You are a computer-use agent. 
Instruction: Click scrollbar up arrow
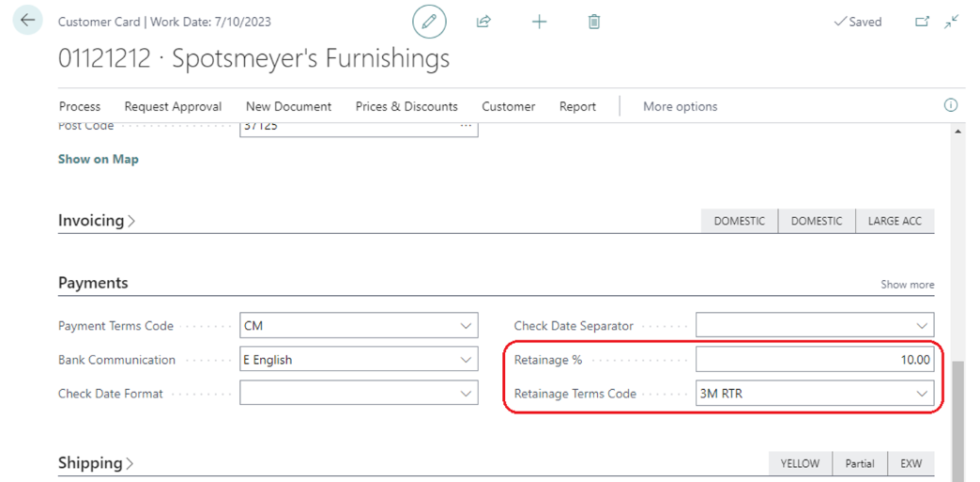point(958,132)
